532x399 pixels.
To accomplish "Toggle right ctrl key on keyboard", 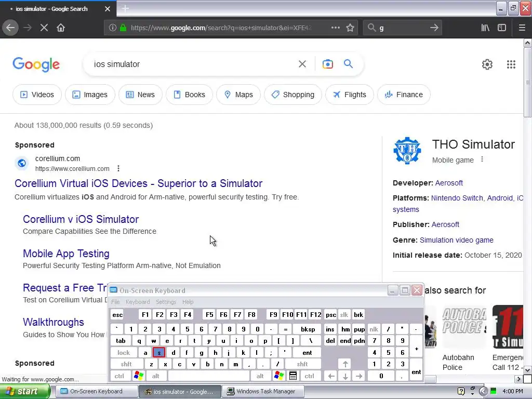I will click(x=310, y=376).
